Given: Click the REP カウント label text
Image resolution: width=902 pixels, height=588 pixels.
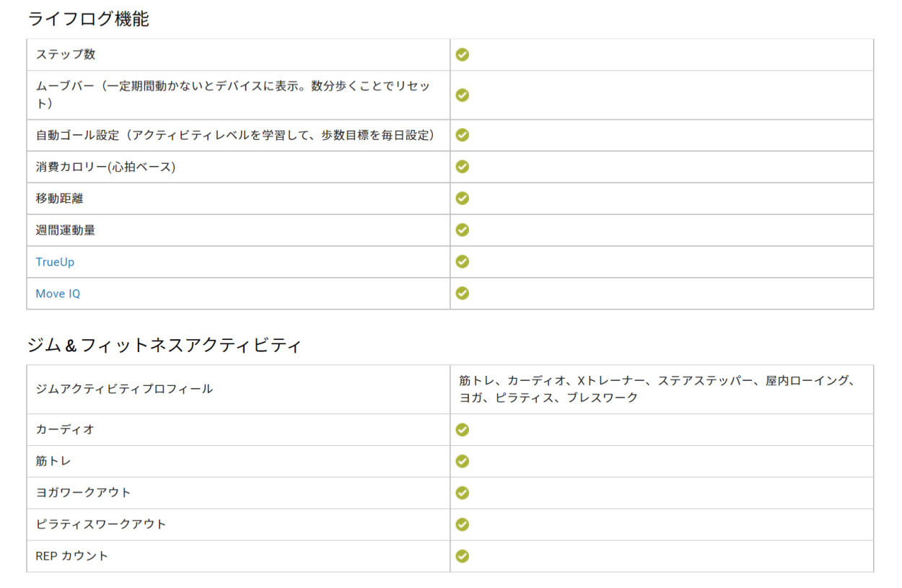Looking at the screenshot, I should (x=71, y=556).
